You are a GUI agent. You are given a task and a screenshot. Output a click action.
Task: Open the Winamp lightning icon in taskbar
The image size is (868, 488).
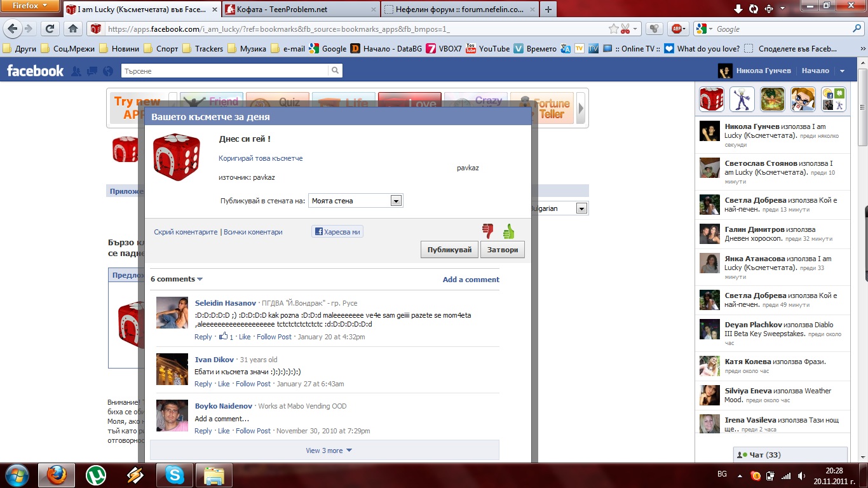(x=135, y=475)
